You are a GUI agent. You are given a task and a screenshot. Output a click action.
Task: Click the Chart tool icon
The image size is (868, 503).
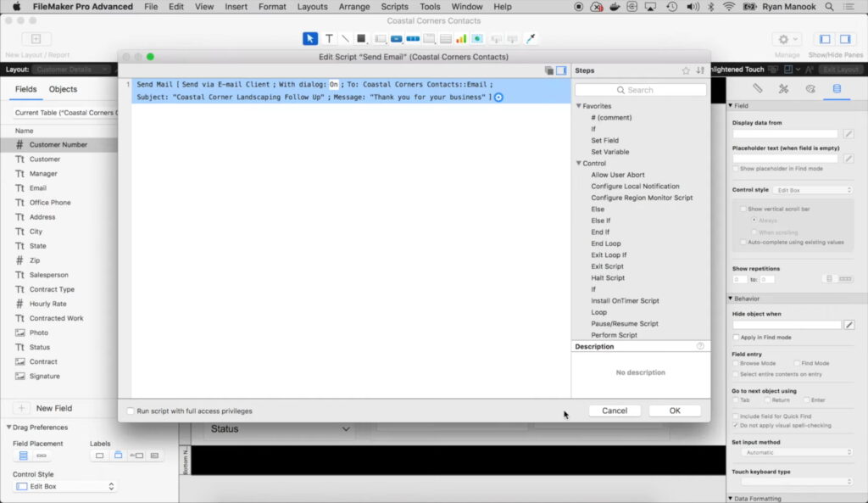point(461,39)
